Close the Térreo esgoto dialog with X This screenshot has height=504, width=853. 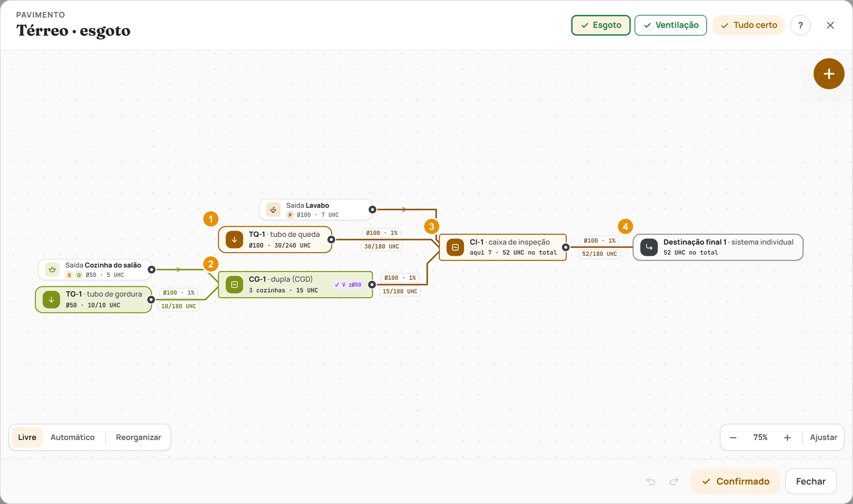click(x=830, y=25)
